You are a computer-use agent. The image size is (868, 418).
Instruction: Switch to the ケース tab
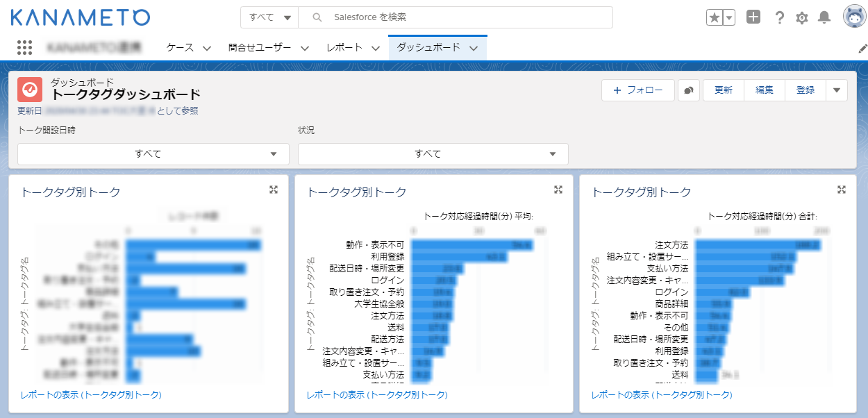click(181, 47)
